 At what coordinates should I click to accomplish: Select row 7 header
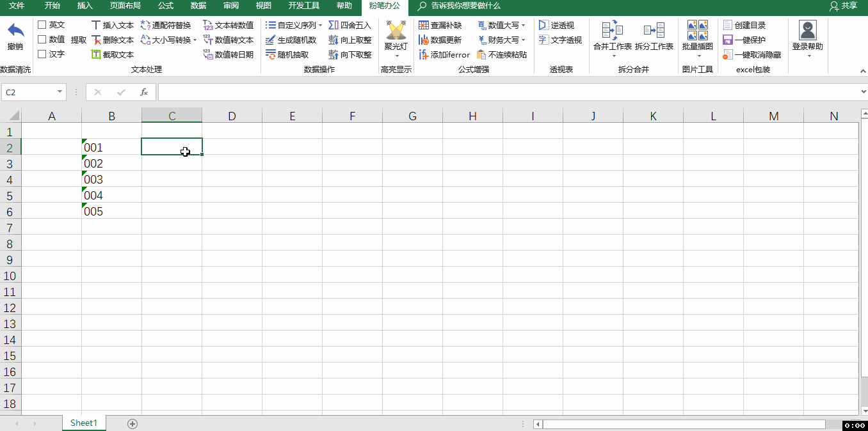(10, 228)
